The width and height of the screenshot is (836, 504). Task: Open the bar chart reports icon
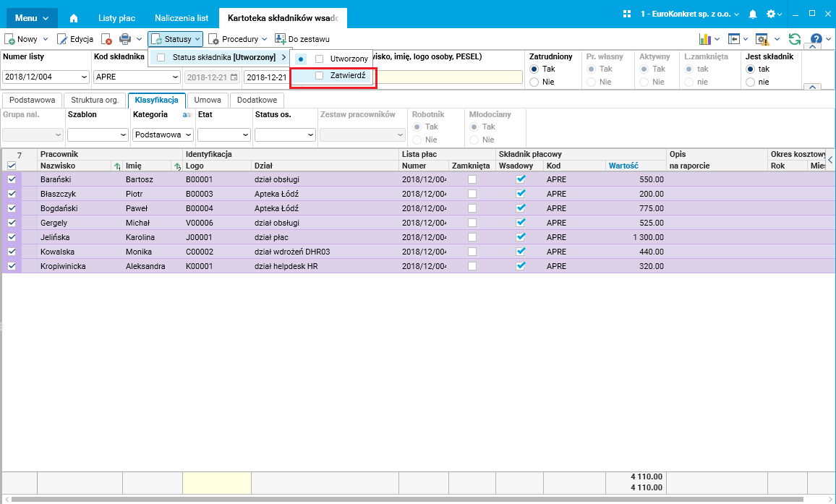coord(704,39)
